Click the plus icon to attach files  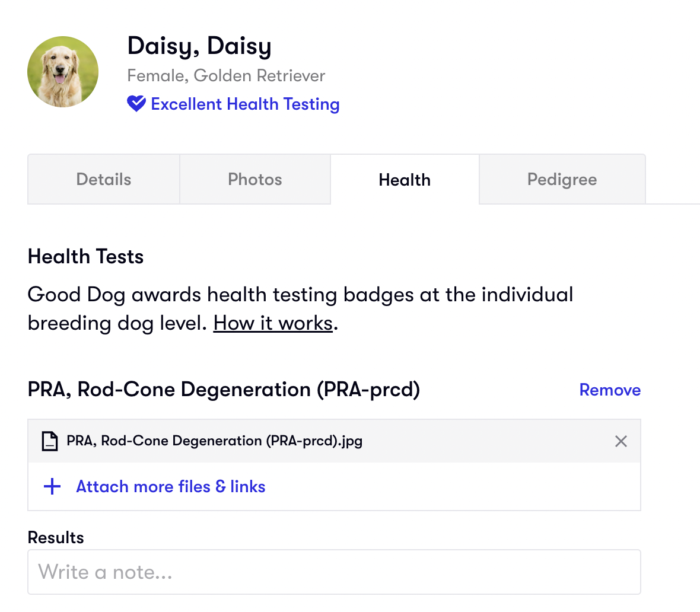click(x=52, y=487)
